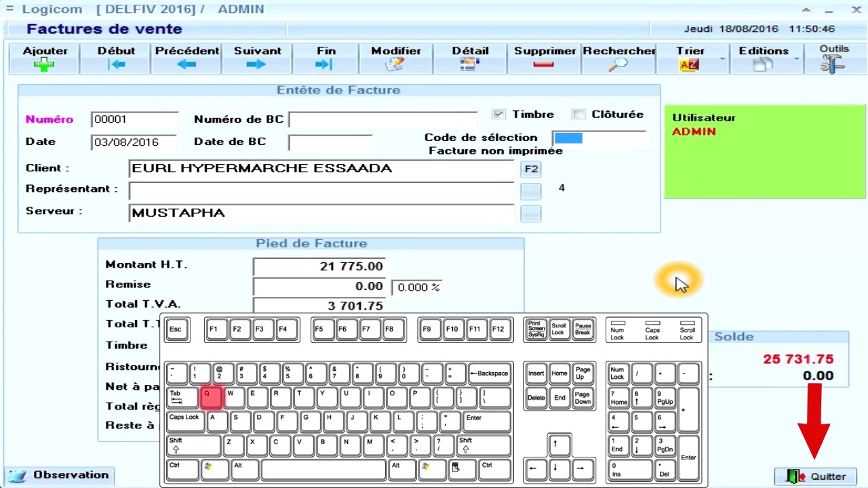Click the Remise amount field 0.00
Image resolution: width=868 pixels, height=488 pixels.
[319, 287]
